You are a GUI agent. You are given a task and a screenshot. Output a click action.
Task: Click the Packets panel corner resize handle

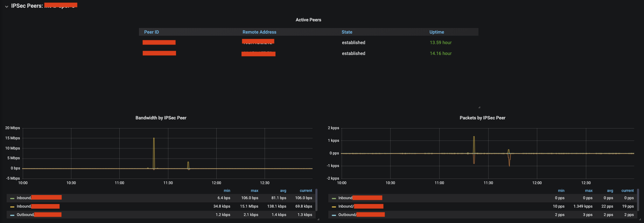640,219
